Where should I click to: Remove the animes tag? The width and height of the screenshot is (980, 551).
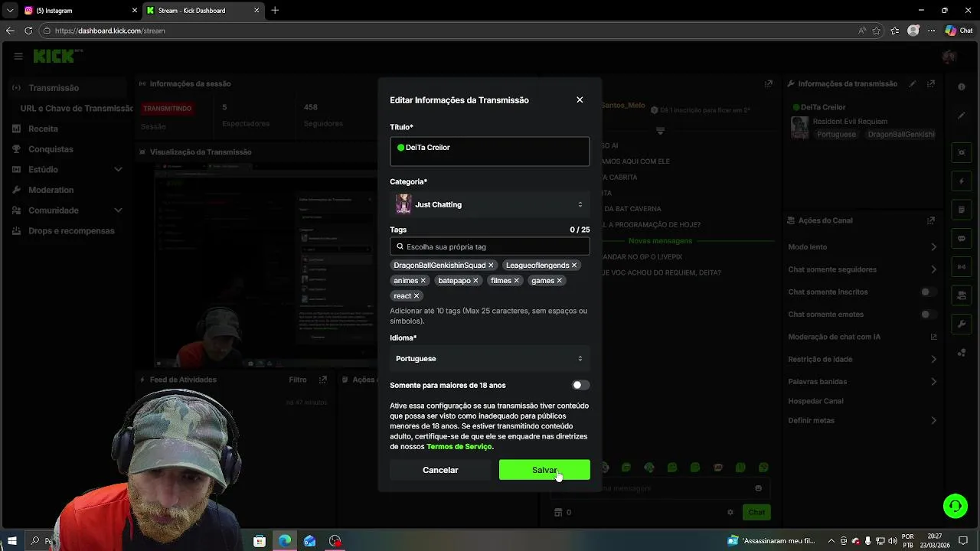423,280
